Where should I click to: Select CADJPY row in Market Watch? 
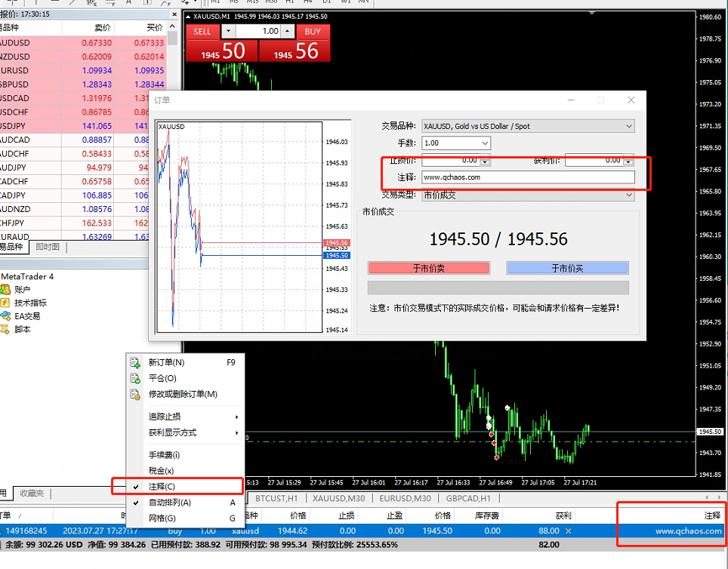click(x=74, y=195)
